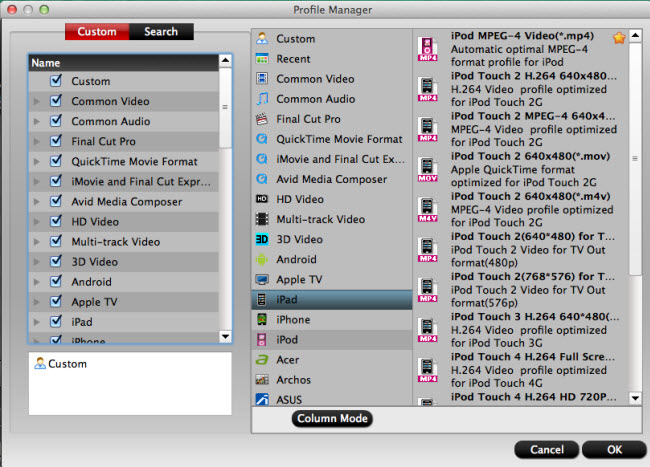Expand the Common Audio tree row
Image resolution: width=650 pixels, height=467 pixels.
click(x=36, y=121)
